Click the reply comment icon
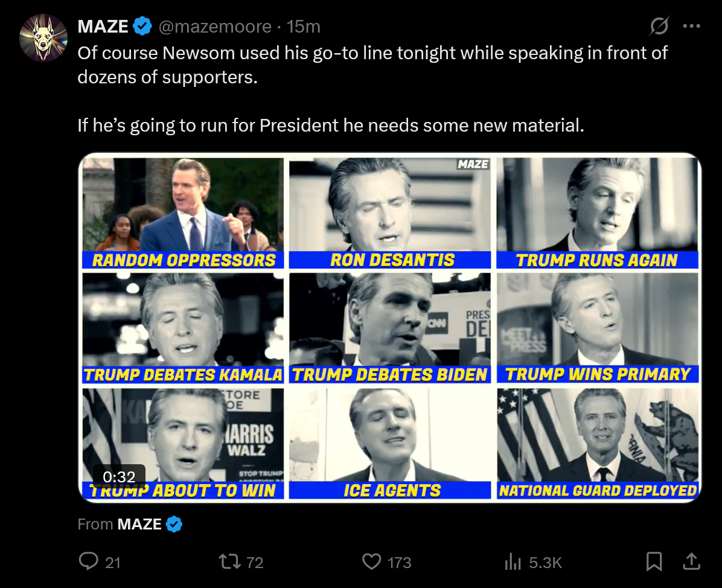The height and width of the screenshot is (588, 722). 89,562
